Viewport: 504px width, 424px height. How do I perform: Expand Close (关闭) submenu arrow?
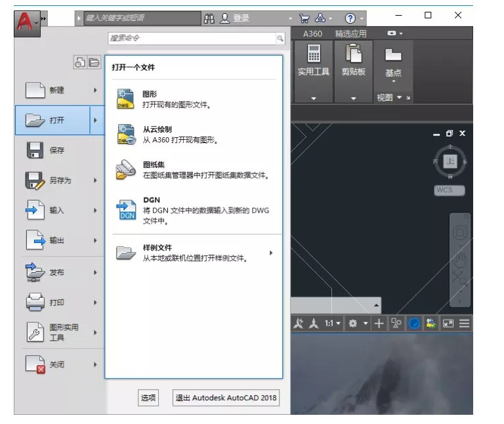[95, 364]
